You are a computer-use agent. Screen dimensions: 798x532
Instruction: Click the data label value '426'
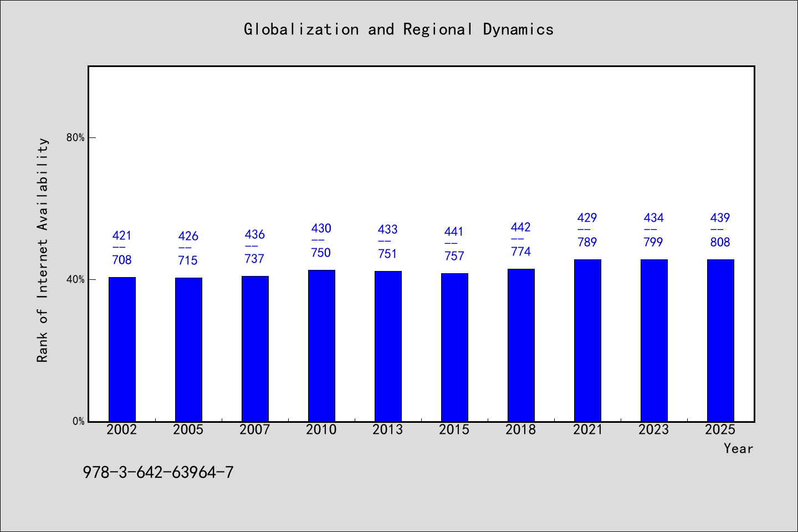tap(188, 237)
